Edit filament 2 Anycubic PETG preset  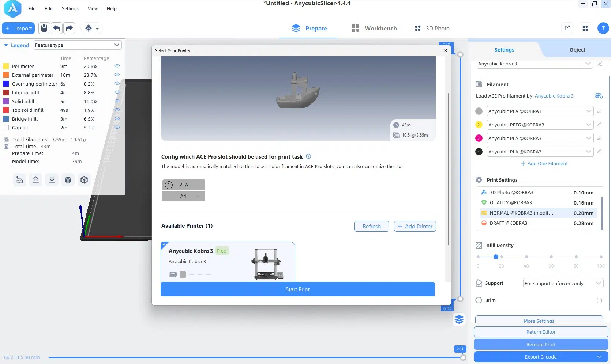(599, 124)
